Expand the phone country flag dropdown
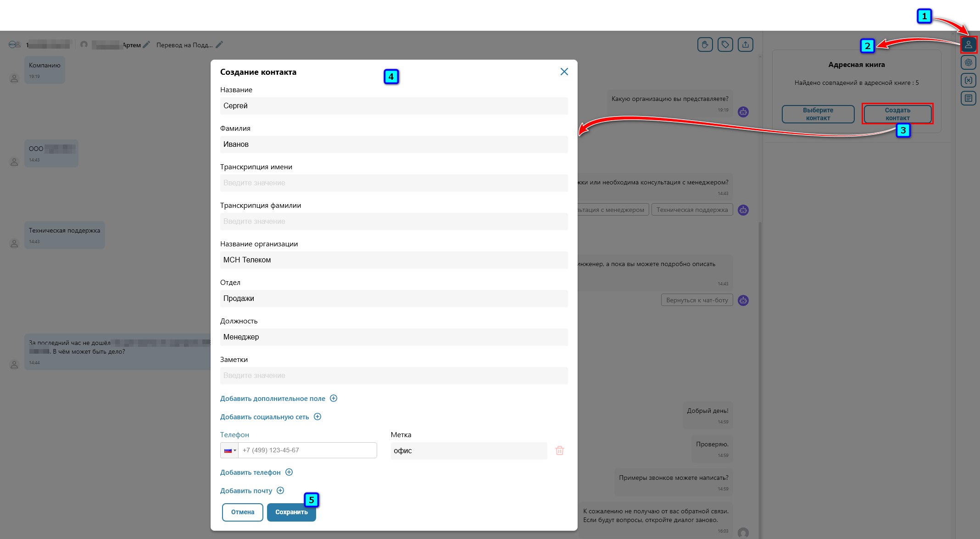The height and width of the screenshot is (539, 980). pos(229,450)
